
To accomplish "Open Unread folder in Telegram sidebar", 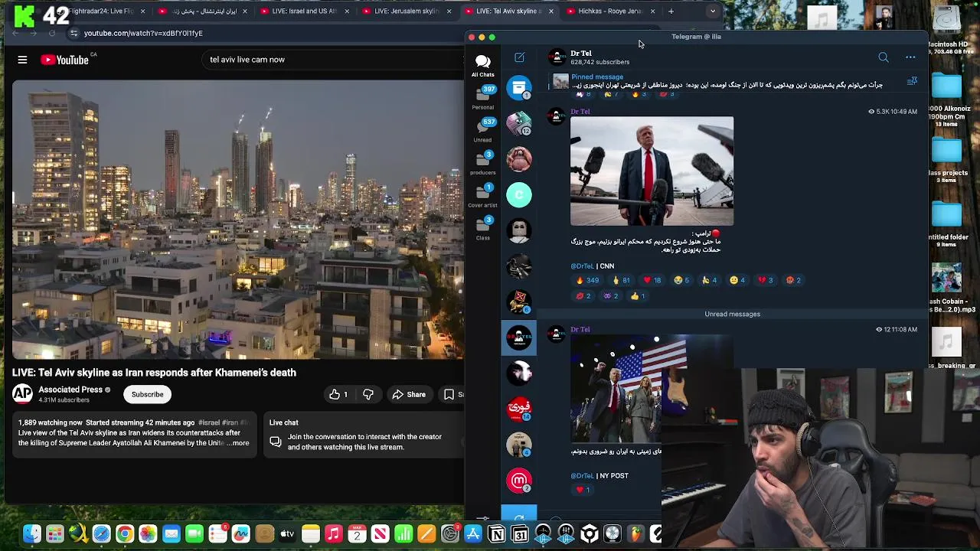I will [x=482, y=130].
